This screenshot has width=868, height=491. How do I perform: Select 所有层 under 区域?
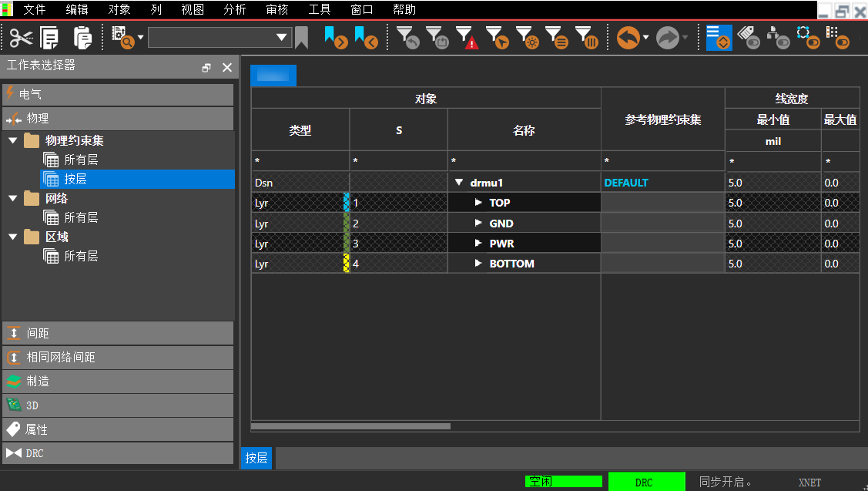point(81,256)
